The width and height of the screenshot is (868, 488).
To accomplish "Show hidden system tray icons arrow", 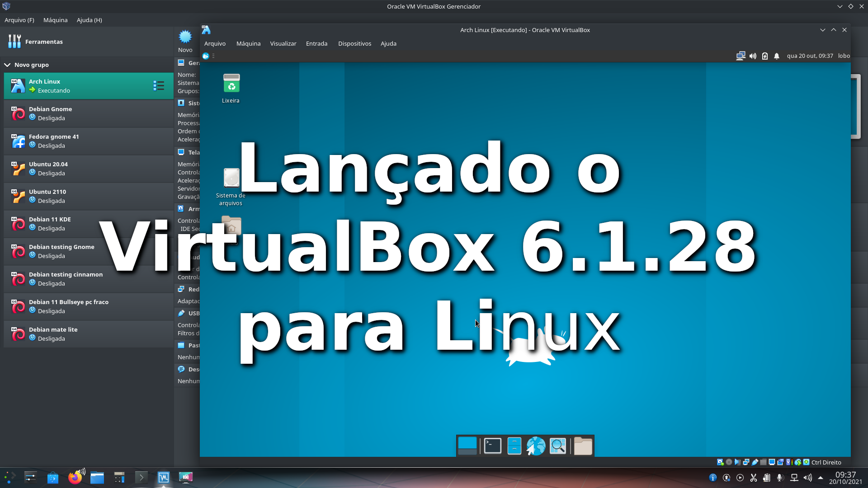I will tap(821, 478).
